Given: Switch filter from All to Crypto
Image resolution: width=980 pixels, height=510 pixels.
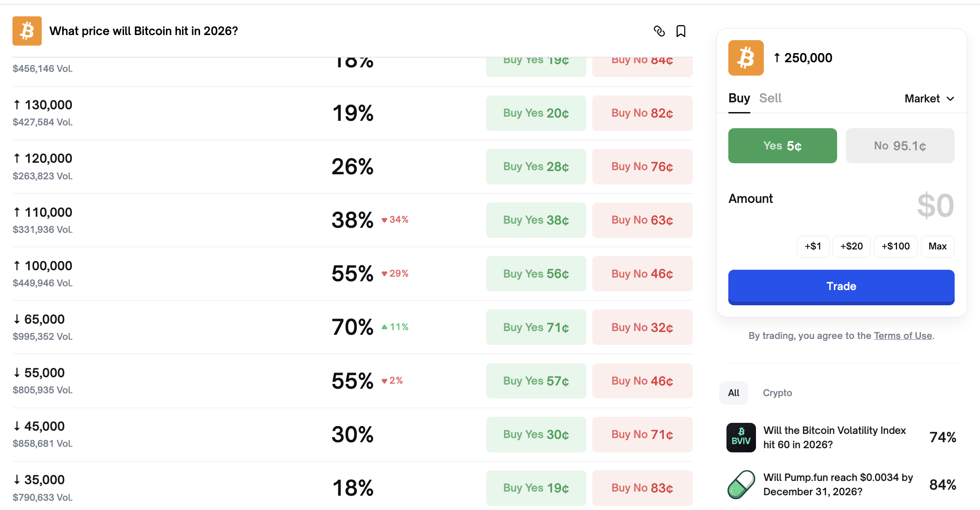Looking at the screenshot, I should (777, 393).
